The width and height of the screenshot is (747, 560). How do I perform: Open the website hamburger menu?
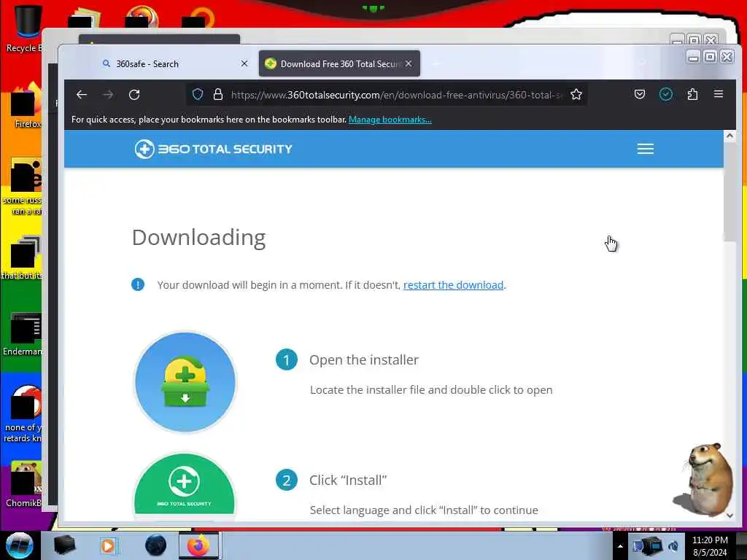coord(646,149)
